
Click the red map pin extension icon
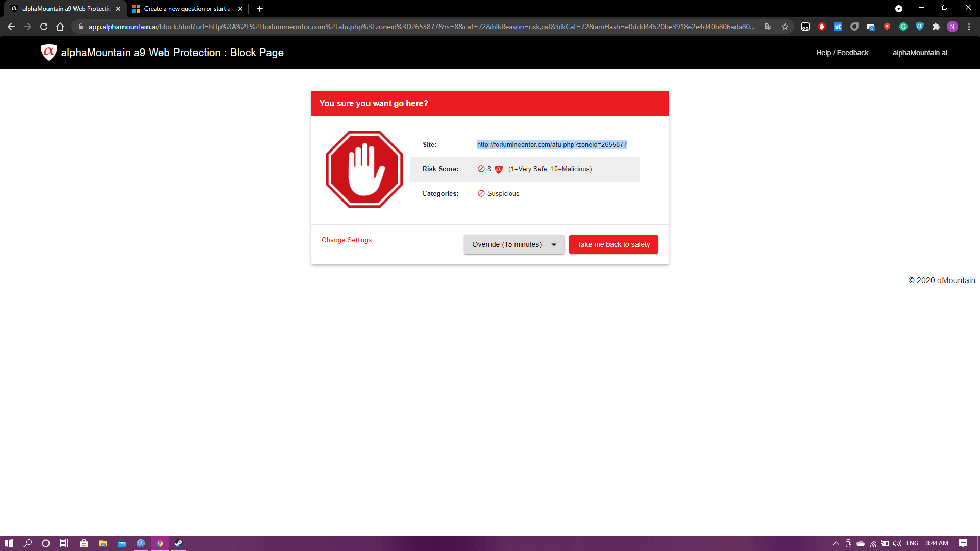click(887, 27)
